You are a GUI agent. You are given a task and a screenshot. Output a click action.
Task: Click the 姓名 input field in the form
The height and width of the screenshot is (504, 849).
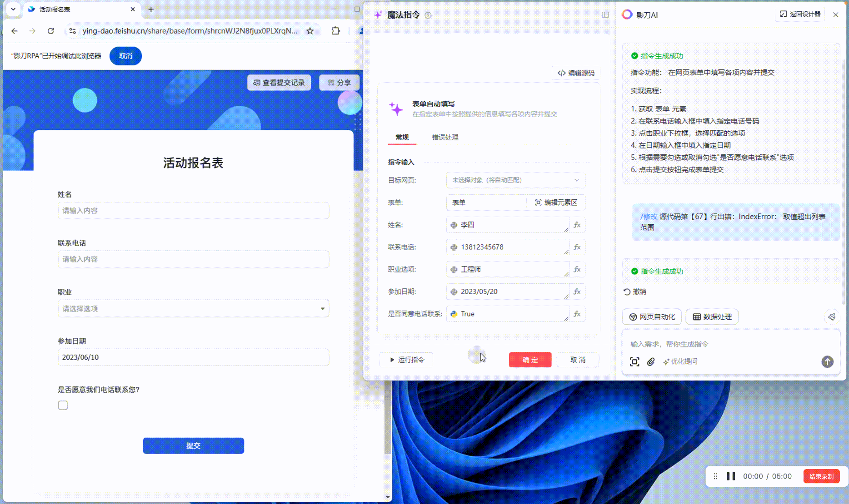pyautogui.click(x=193, y=211)
